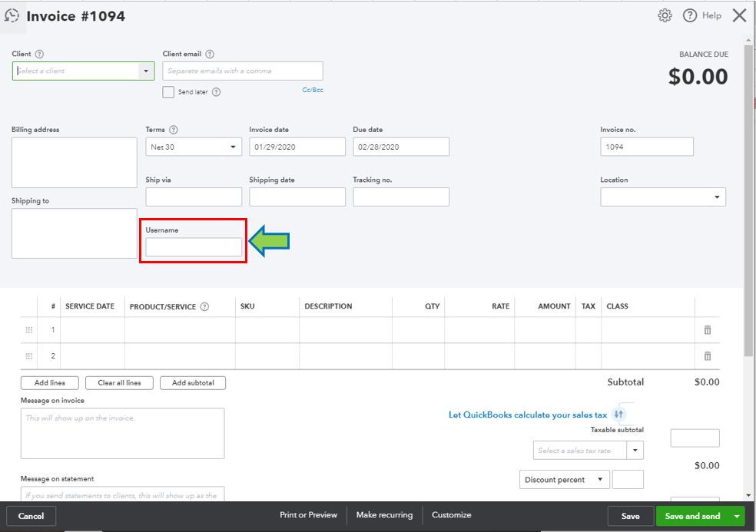This screenshot has width=756, height=532.
Task: Click the Terms help tooltip icon
Action: [x=174, y=130]
